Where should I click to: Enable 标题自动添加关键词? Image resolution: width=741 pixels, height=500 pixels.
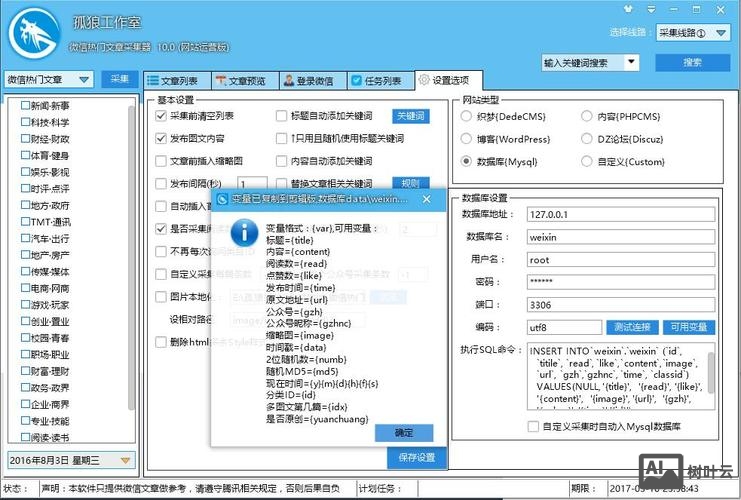pos(282,116)
